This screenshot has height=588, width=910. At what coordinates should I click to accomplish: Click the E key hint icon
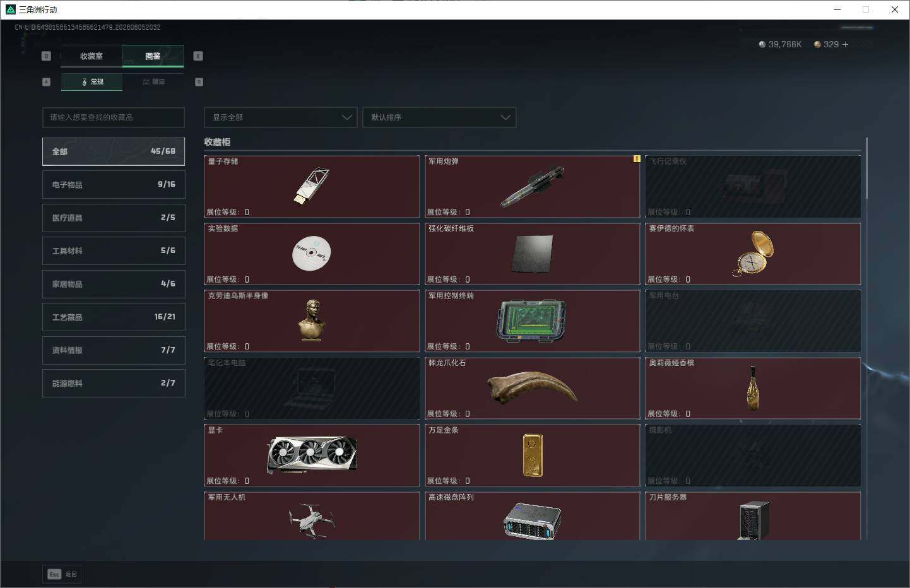pos(198,56)
